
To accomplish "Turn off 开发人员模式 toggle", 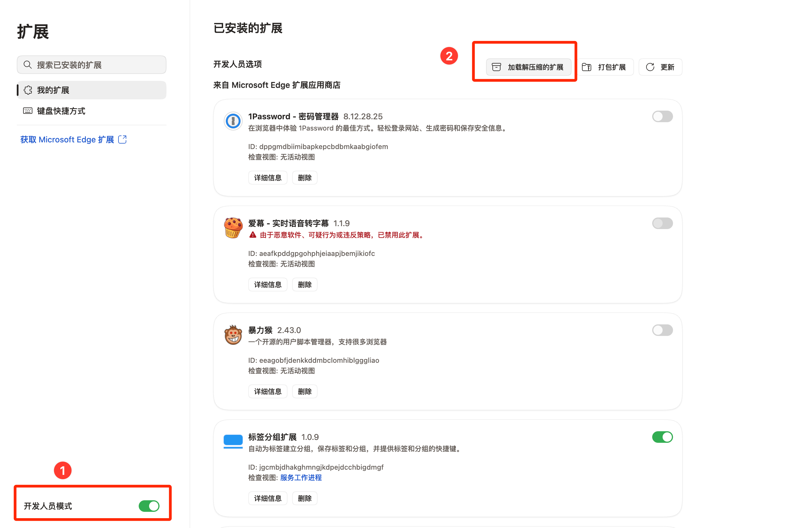I will (149, 506).
